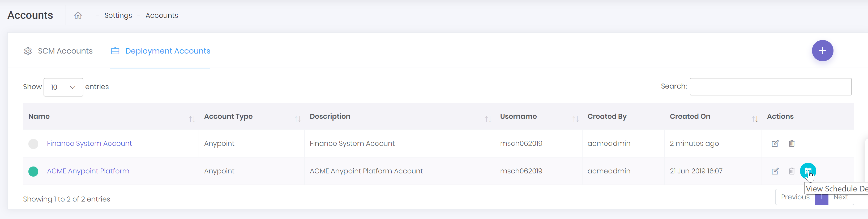Open ACME Anypoint Platform link
Image resolution: width=868 pixels, height=219 pixels.
click(x=88, y=171)
